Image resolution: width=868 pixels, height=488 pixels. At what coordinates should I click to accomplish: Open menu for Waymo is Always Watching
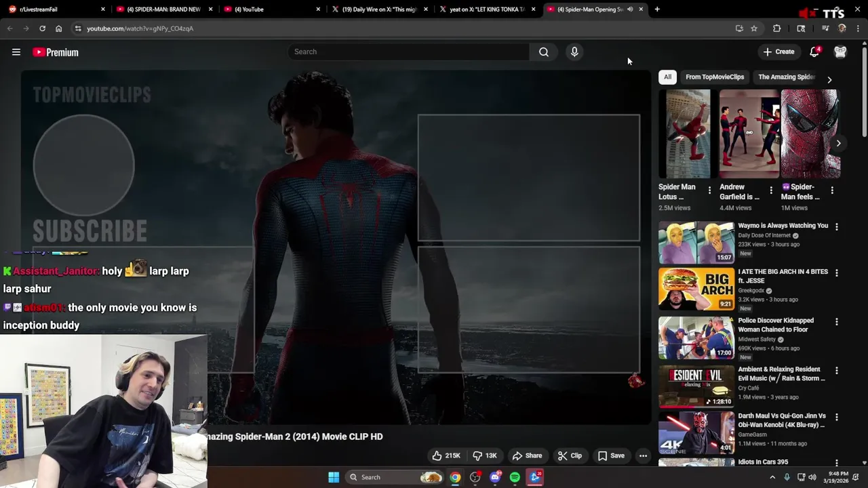[x=836, y=226]
